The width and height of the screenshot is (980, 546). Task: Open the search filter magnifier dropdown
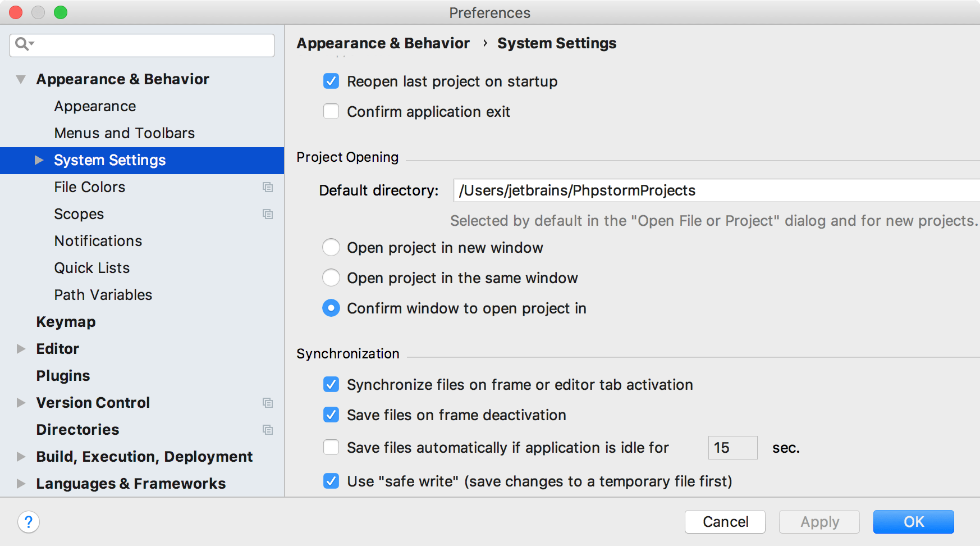[24, 45]
